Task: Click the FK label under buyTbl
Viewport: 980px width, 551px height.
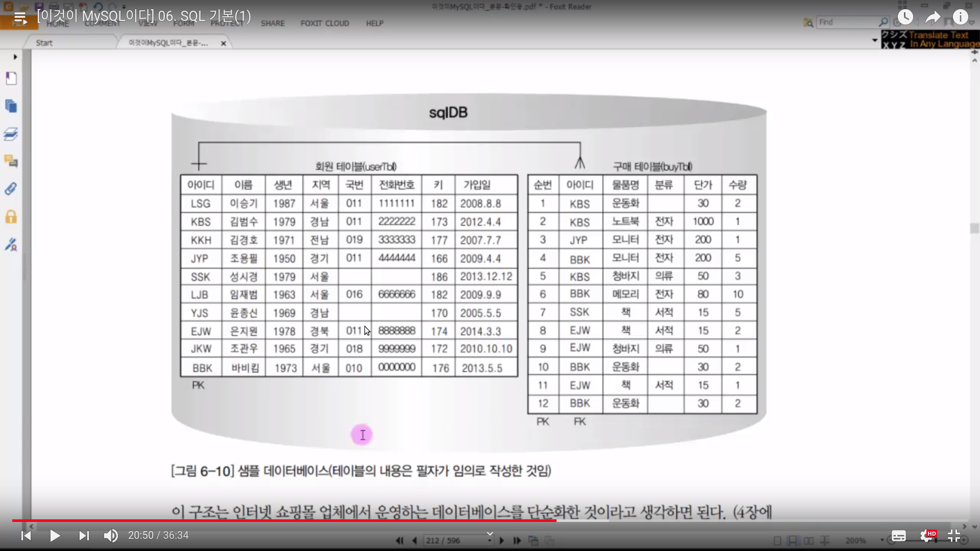Action: coord(580,422)
